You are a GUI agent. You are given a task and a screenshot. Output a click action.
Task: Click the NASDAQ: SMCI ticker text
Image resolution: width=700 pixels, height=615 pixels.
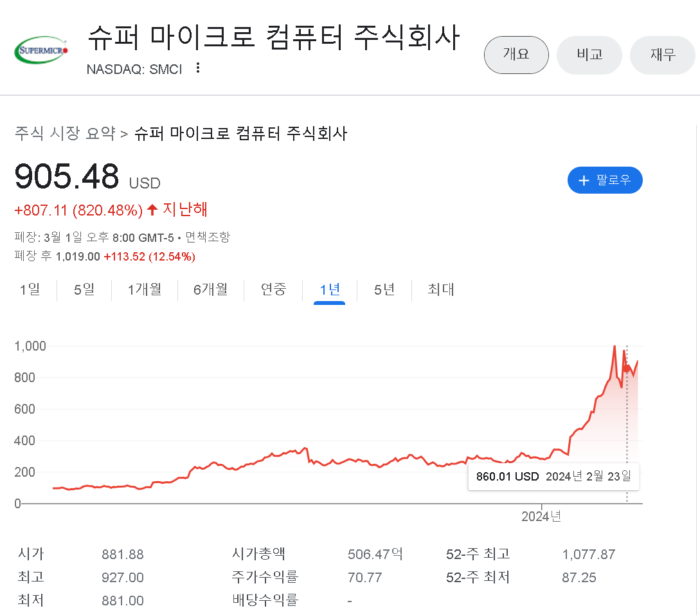pyautogui.click(x=134, y=69)
